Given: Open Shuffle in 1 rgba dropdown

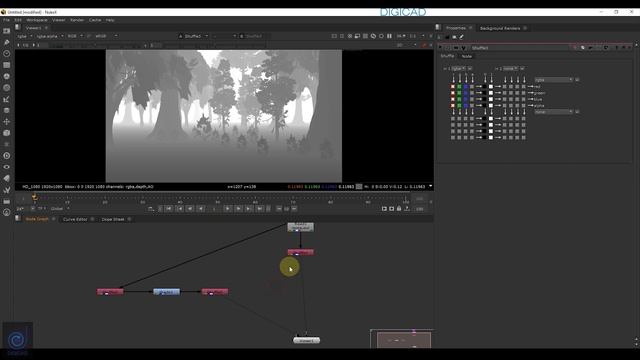Looking at the screenshot, I should click(x=458, y=69).
